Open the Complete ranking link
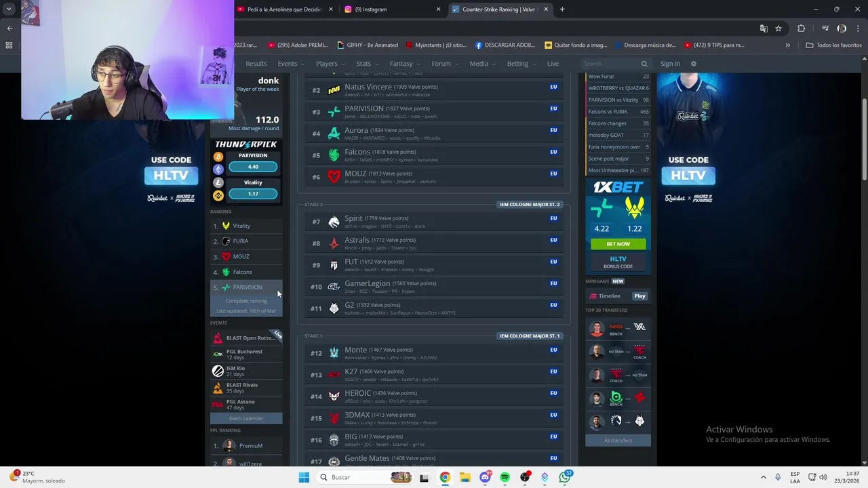868x488 pixels. [246, 301]
